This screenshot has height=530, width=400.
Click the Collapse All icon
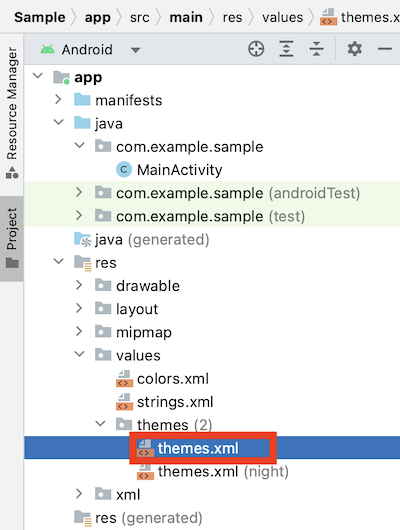[316, 49]
